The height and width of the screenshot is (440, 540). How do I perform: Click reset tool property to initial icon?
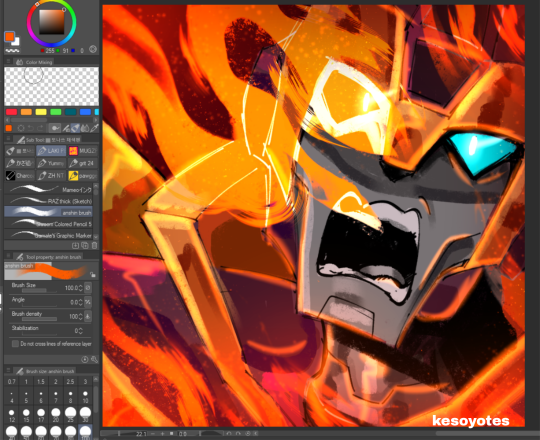click(85, 359)
